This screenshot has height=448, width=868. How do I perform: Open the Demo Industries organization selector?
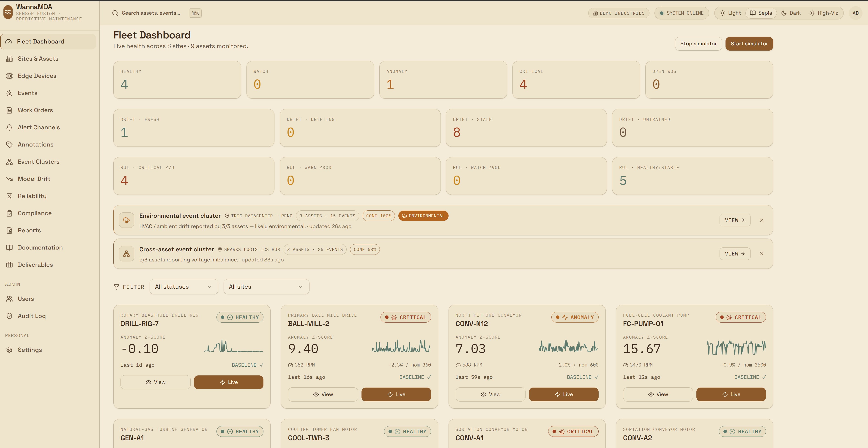[619, 13]
